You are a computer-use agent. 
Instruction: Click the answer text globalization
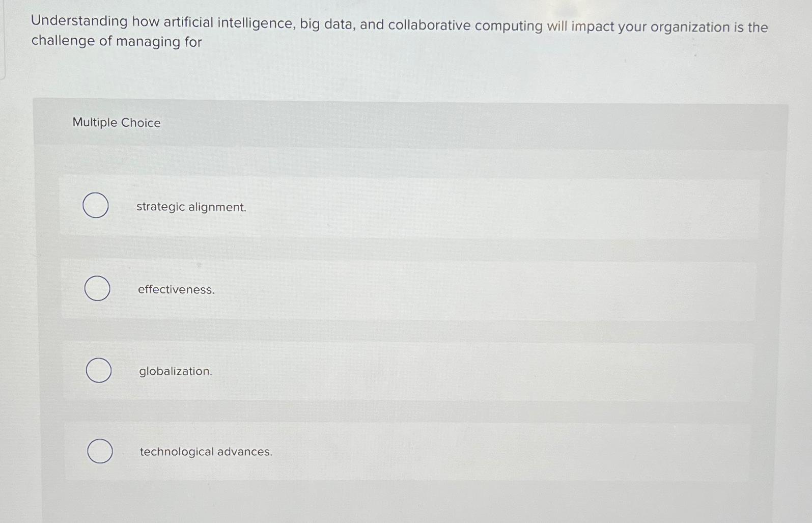point(175,372)
